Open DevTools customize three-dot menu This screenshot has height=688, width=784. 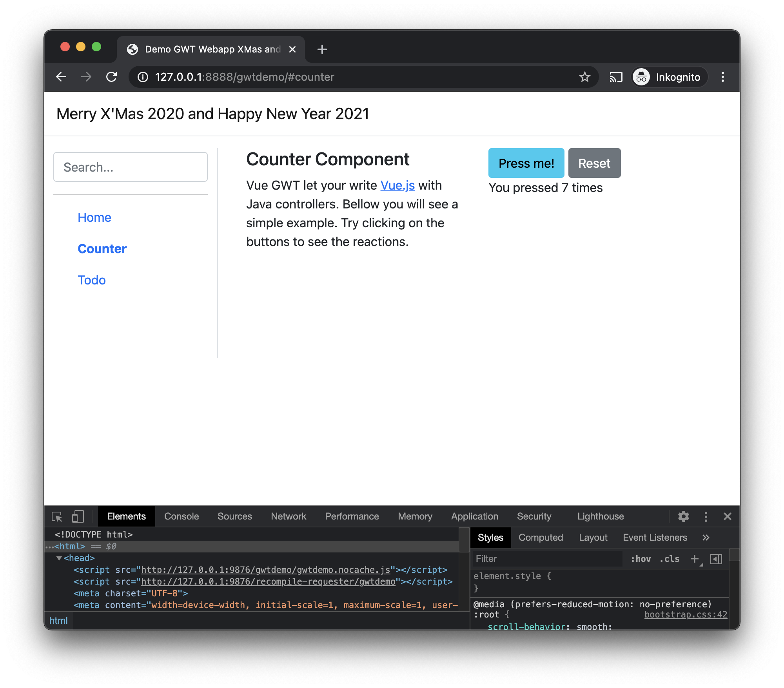706,516
